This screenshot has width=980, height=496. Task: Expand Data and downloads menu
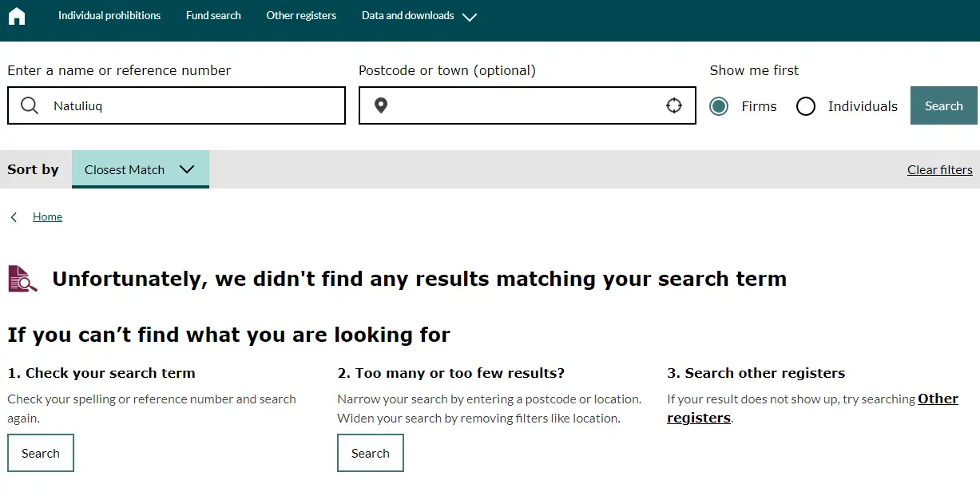point(419,16)
